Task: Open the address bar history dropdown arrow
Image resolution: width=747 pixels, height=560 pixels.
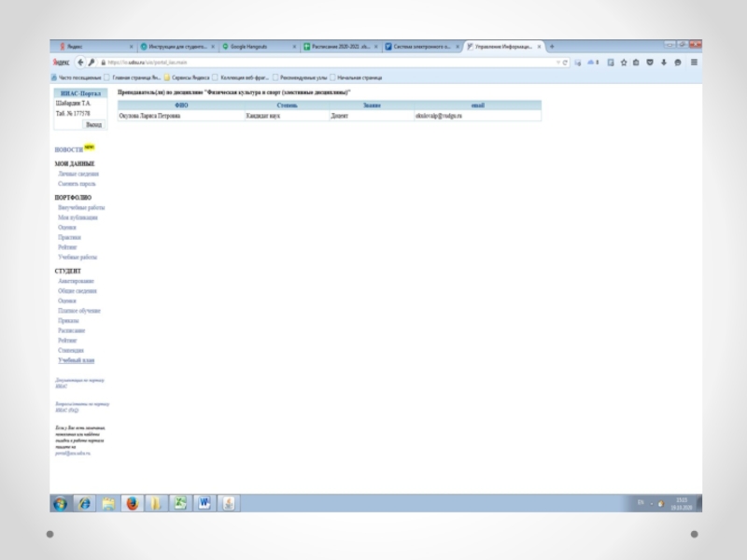Action: tap(557, 63)
